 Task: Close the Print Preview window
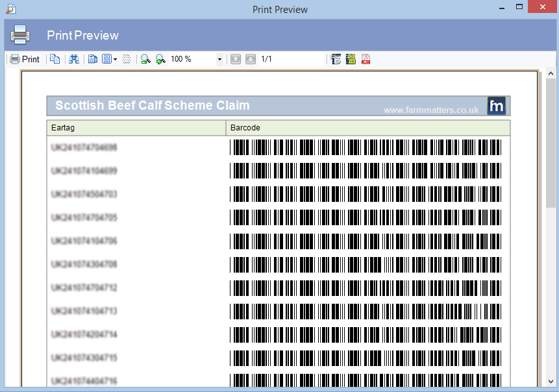pyautogui.click(x=543, y=6)
